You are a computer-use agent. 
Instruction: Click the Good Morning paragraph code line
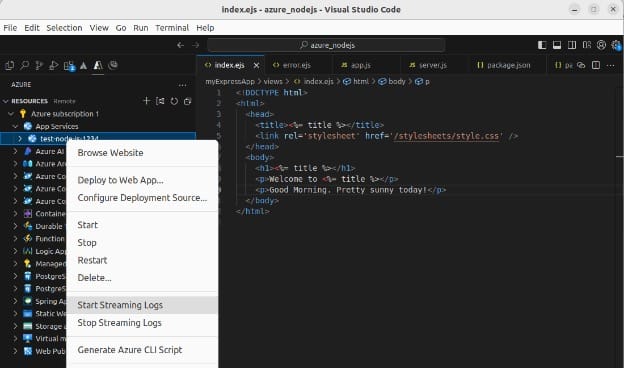351,190
